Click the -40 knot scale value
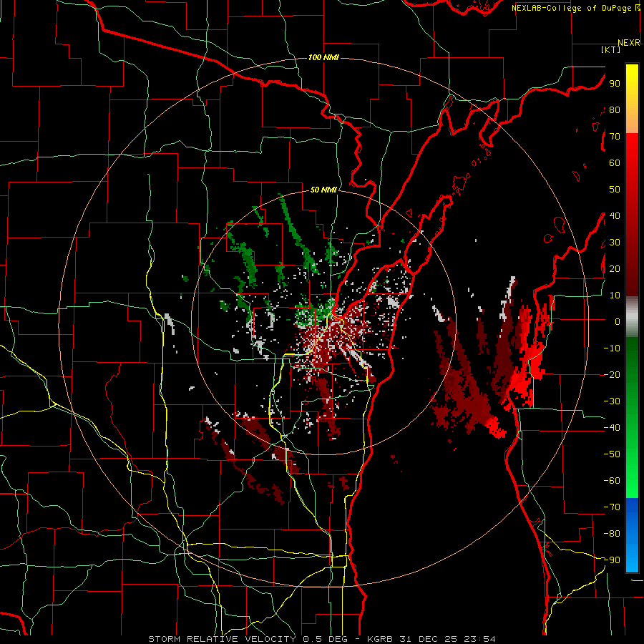Image resolution: width=644 pixels, height=644 pixels. pos(612,428)
